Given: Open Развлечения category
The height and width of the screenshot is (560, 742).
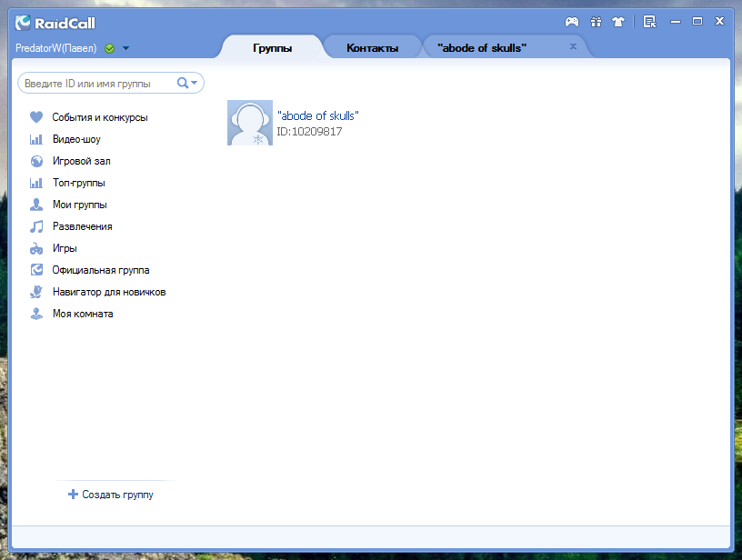Looking at the screenshot, I should coord(83,226).
